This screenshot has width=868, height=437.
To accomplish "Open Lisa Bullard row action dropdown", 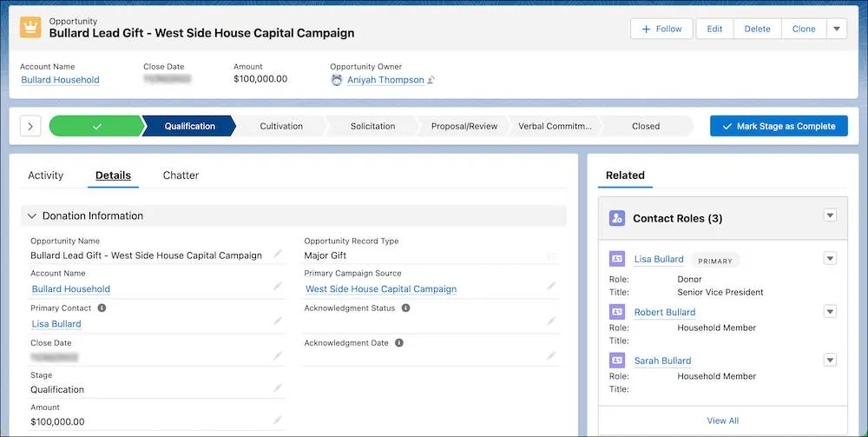I will (x=830, y=259).
